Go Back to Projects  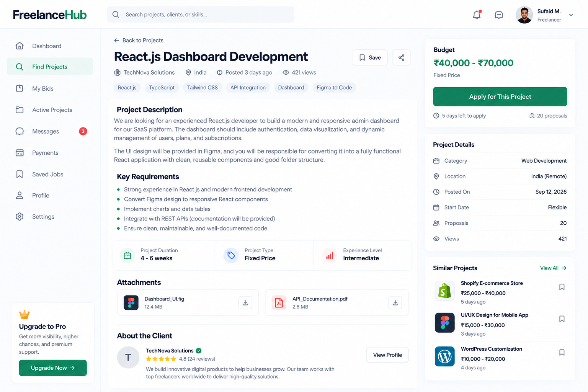tap(139, 40)
